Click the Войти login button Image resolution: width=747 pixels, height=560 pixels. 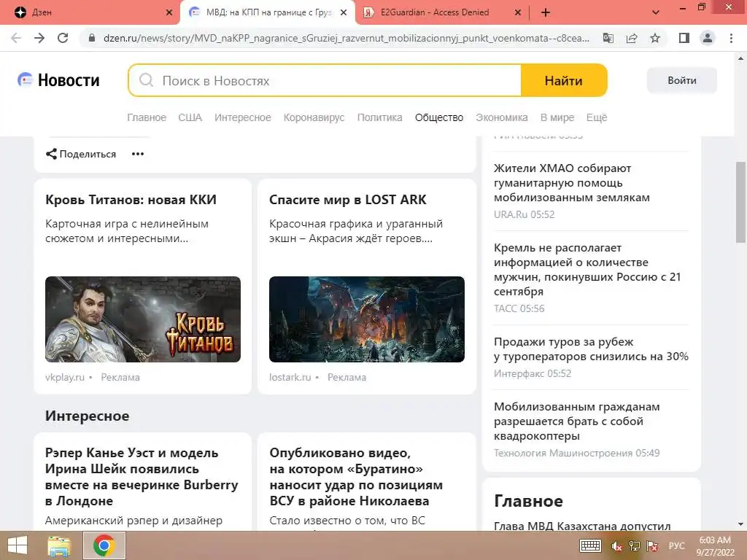(682, 80)
